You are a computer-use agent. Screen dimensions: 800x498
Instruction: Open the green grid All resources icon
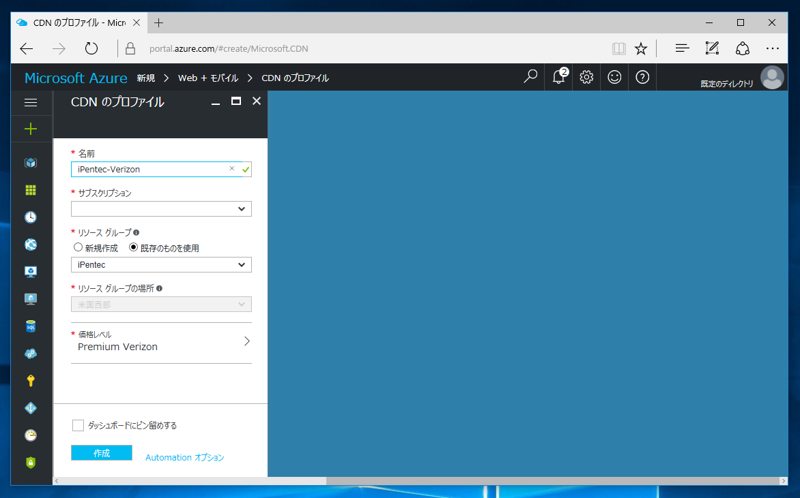(x=31, y=190)
